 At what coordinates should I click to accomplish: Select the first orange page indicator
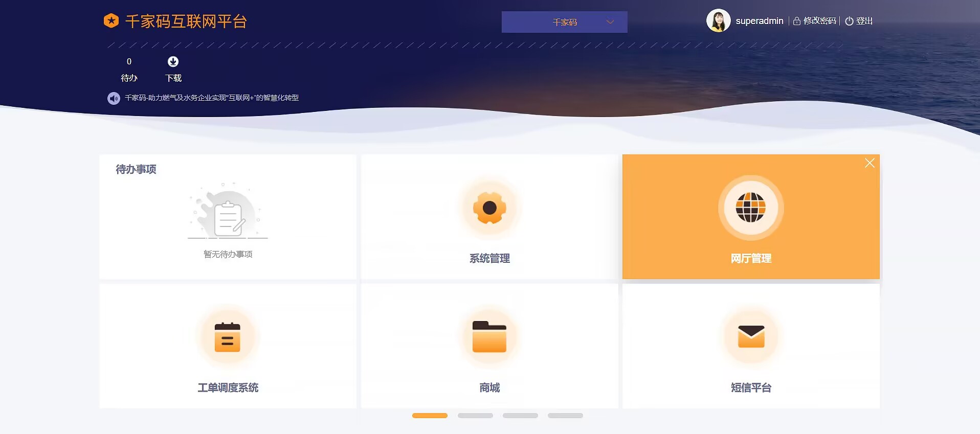(x=430, y=416)
